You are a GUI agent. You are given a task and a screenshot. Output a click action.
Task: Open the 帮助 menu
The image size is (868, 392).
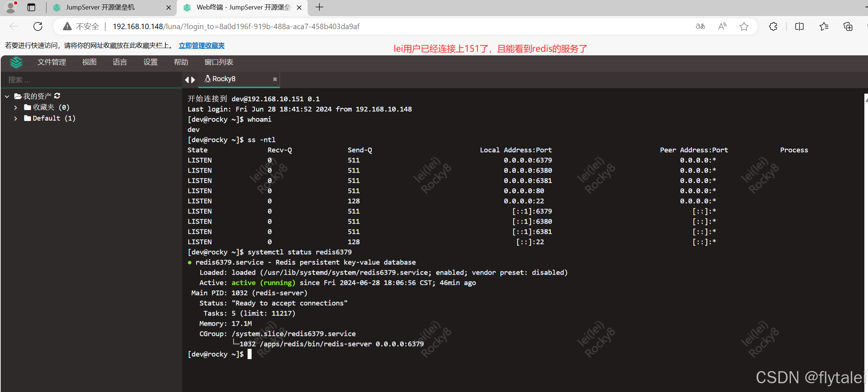[181, 62]
